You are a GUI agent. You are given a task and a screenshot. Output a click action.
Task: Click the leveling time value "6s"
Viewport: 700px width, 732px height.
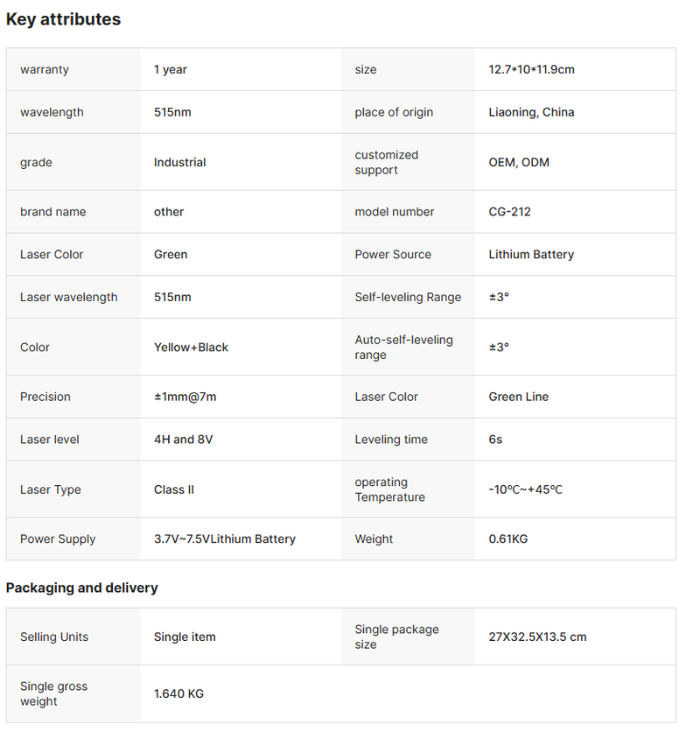495,440
